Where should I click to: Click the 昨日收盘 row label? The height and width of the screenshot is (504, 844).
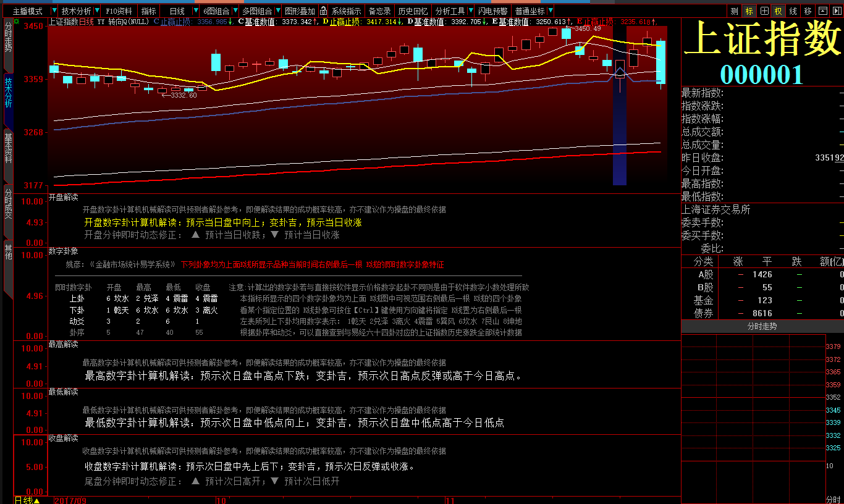703,157
